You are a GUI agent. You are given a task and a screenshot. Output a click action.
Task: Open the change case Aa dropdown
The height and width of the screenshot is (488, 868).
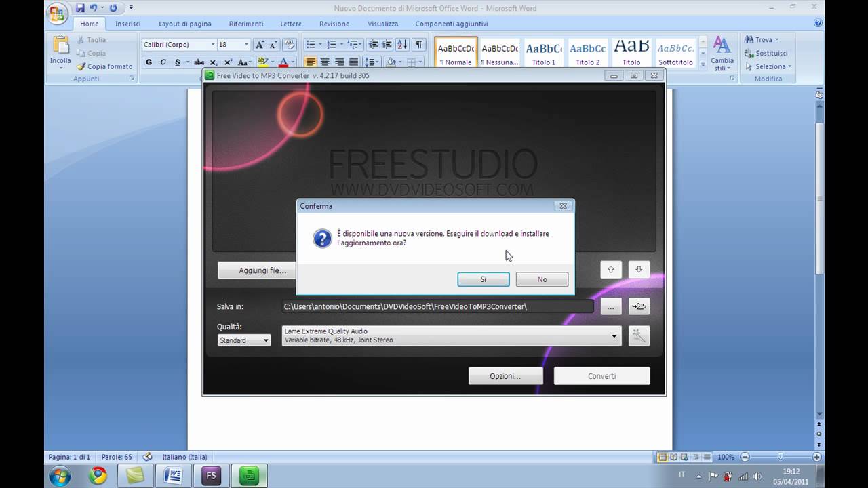tap(245, 62)
